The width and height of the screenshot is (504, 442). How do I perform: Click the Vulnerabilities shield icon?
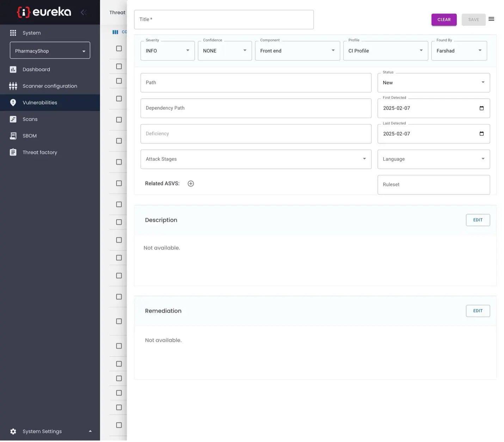pos(13,102)
